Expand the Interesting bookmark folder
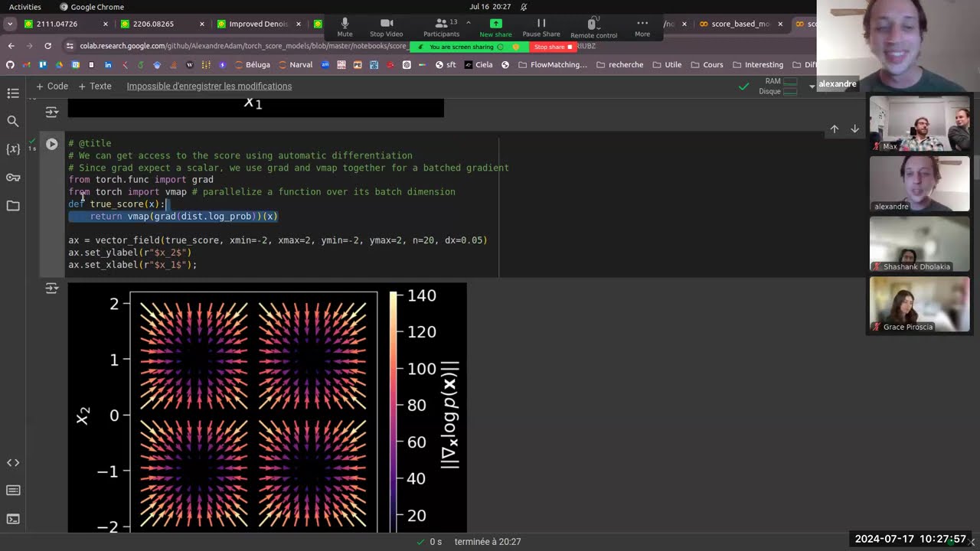The image size is (980, 551). (x=756, y=65)
